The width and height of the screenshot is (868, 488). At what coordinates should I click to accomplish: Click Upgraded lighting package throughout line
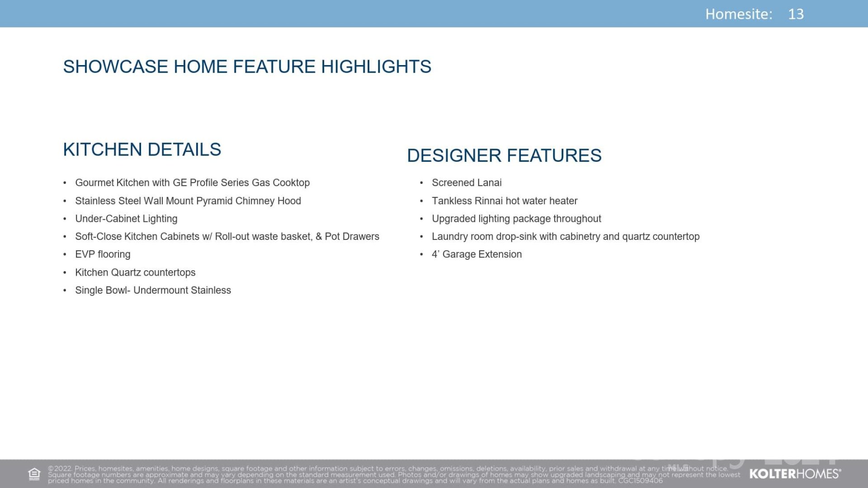click(516, 219)
